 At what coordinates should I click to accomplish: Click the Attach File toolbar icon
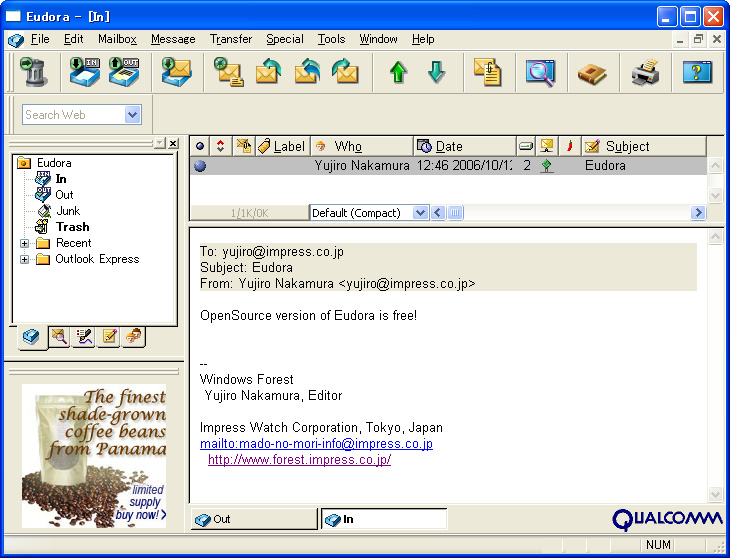coord(487,72)
